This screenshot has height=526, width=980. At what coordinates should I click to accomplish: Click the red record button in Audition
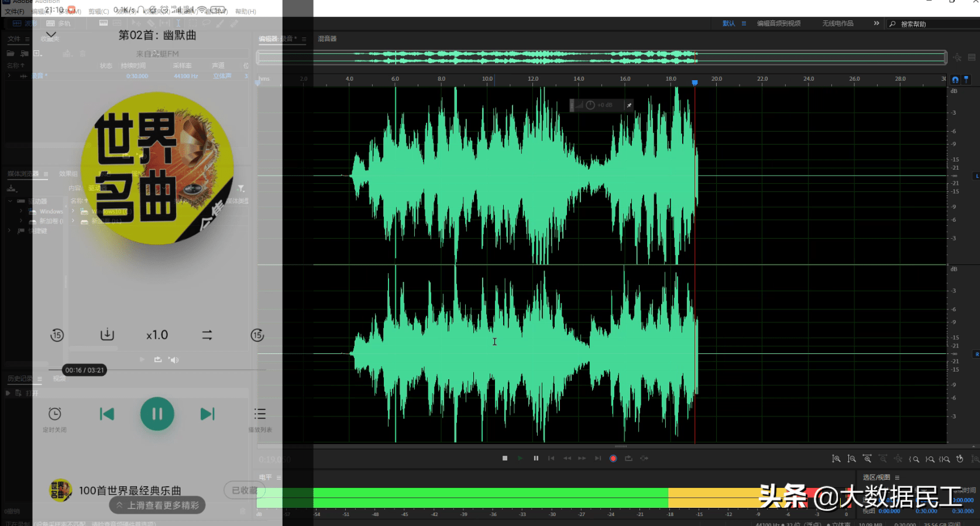(x=613, y=458)
